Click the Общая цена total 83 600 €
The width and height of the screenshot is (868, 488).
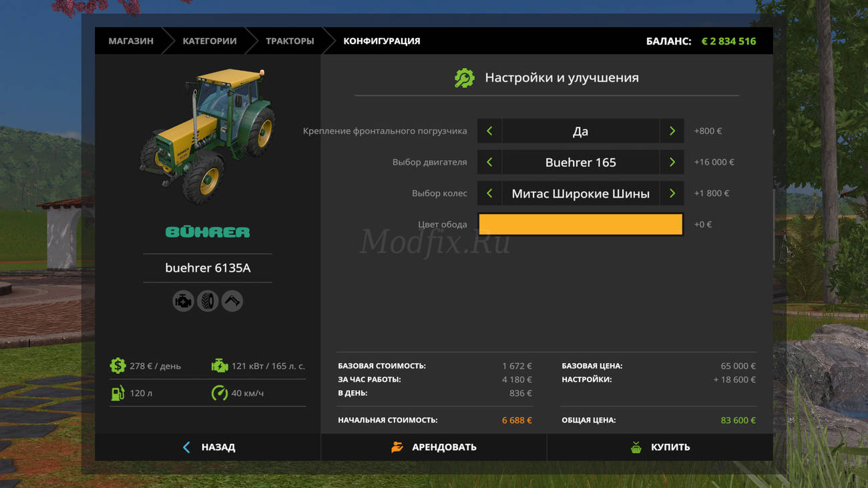click(738, 421)
